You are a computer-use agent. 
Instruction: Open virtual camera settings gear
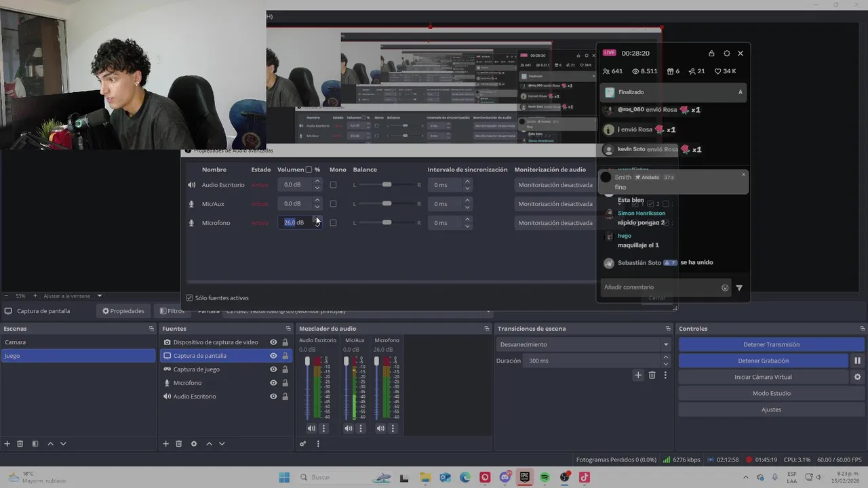pyautogui.click(x=857, y=377)
